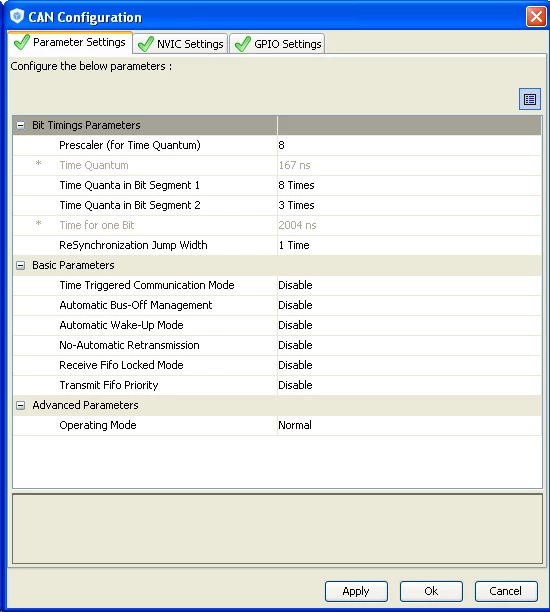This screenshot has height=612, width=550.
Task: Change Time Triggered Communication Mode Disable value
Action: coord(409,285)
